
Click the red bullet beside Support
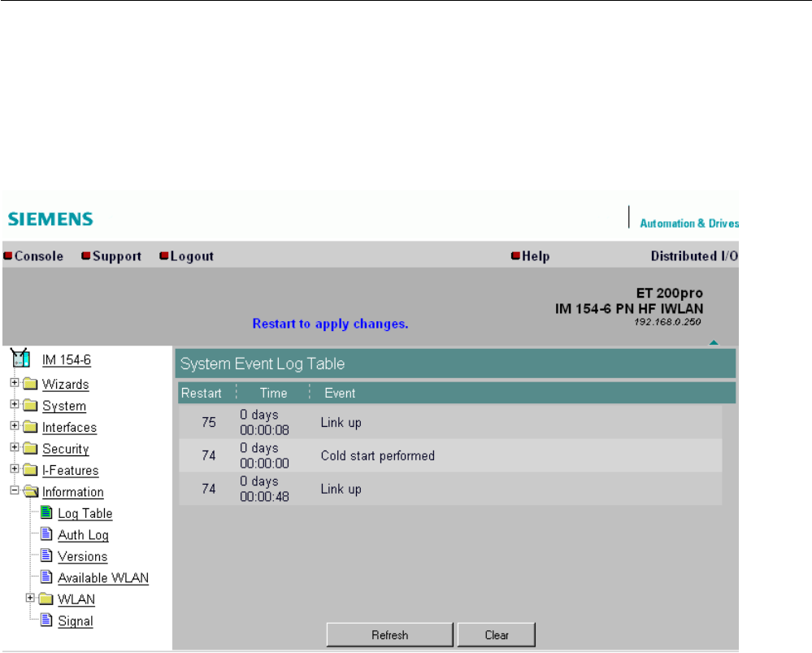(x=86, y=255)
